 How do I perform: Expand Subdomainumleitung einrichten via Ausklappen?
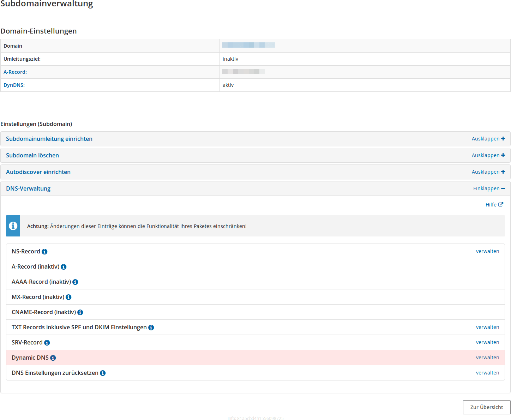coord(488,139)
